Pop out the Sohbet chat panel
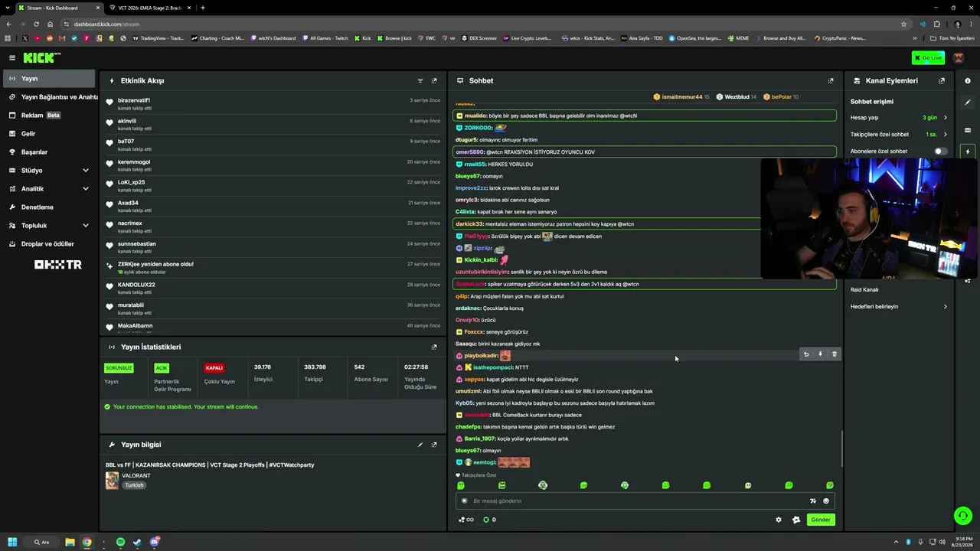The height and width of the screenshot is (551, 980). [x=831, y=80]
